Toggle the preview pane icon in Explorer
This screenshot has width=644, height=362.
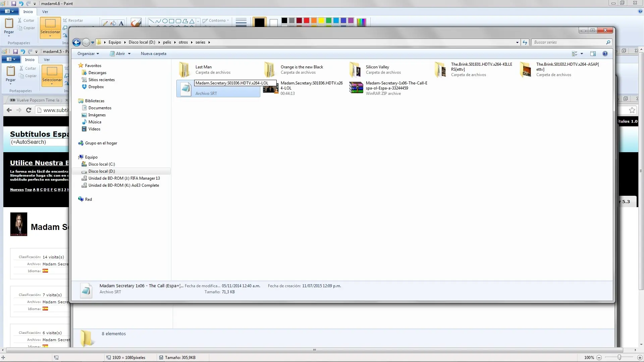point(593,54)
